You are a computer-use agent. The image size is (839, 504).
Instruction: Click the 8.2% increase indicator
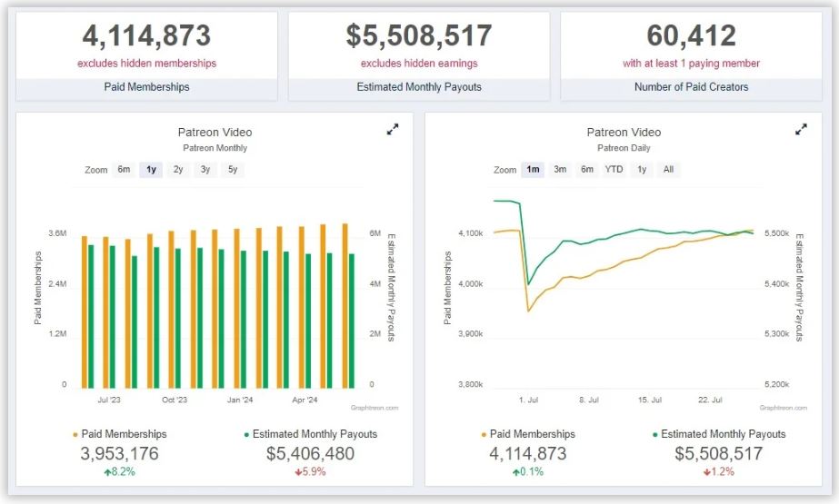tap(119, 472)
